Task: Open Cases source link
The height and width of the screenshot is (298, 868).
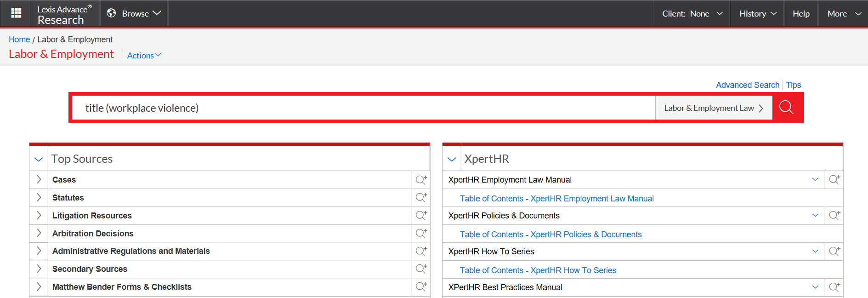Action: (64, 180)
